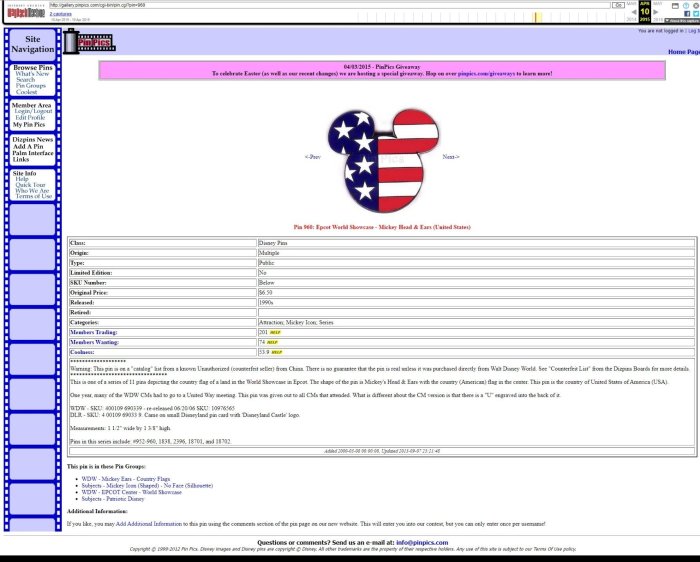Go to next Wayback capture arrow
Screen dimensions: 700x562
click(x=656, y=12)
